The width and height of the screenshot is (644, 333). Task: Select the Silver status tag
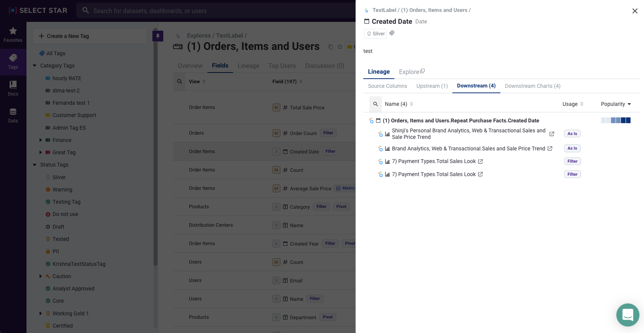[x=59, y=177]
